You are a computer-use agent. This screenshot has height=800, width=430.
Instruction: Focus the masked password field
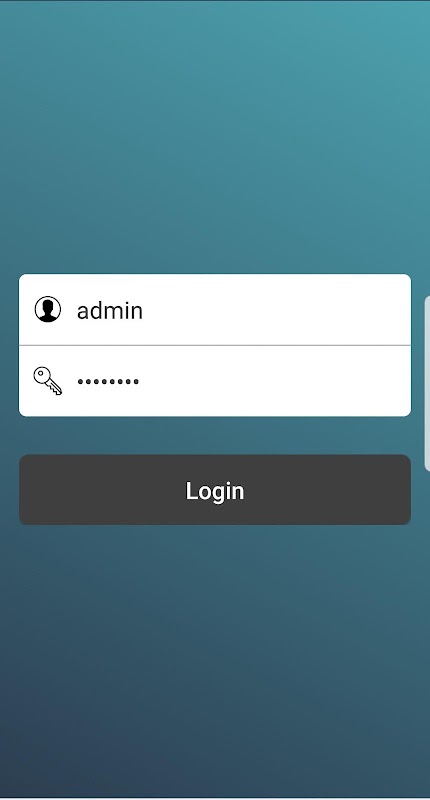(215, 381)
